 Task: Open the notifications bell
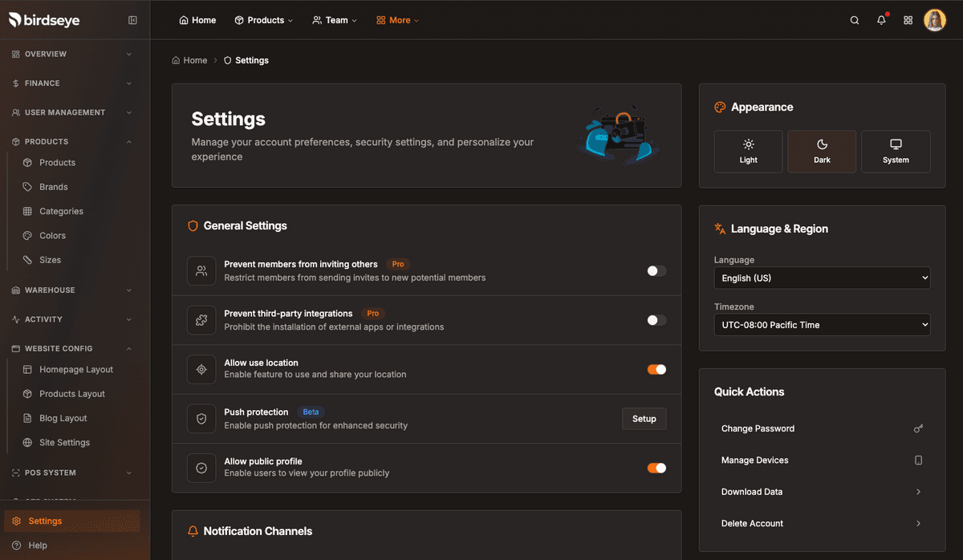pyautogui.click(x=881, y=20)
